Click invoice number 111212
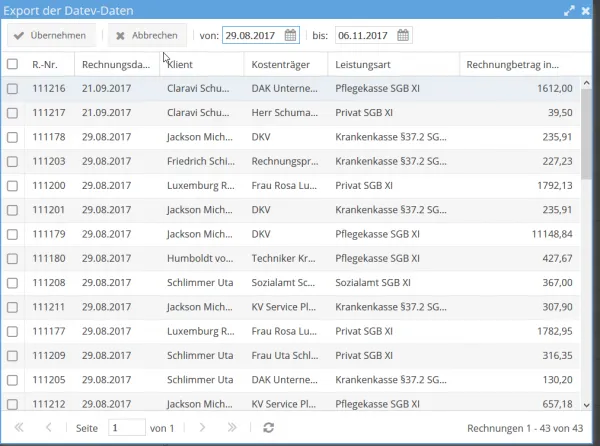 coord(49,404)
